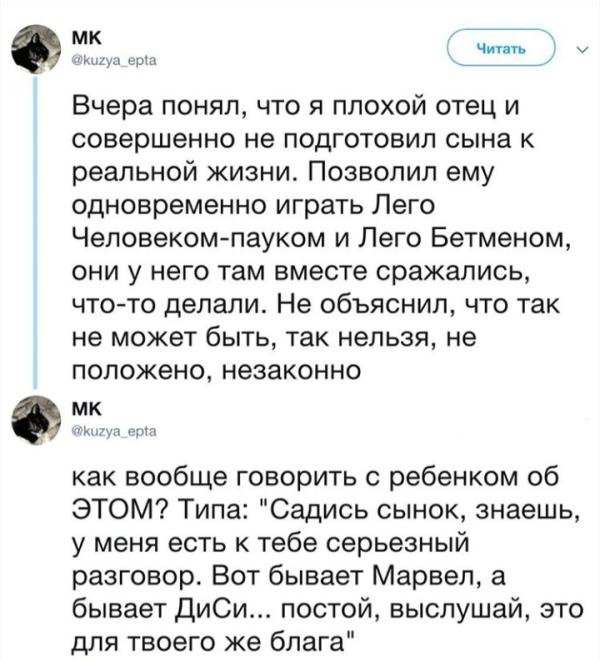Screen dimensions: 600x661
Task: Visit @kuzya_epta handle in top tweet
Action: [115, 61]
